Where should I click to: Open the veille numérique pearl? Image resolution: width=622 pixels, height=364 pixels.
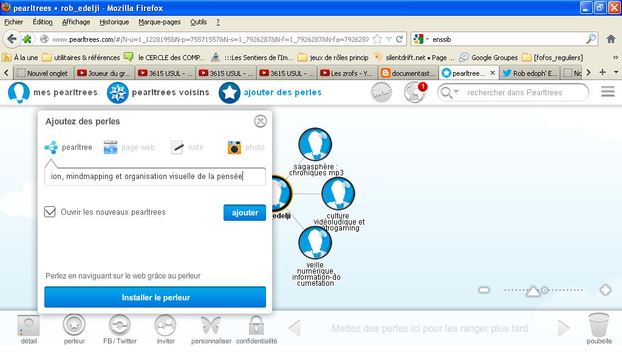pos(315,243)
